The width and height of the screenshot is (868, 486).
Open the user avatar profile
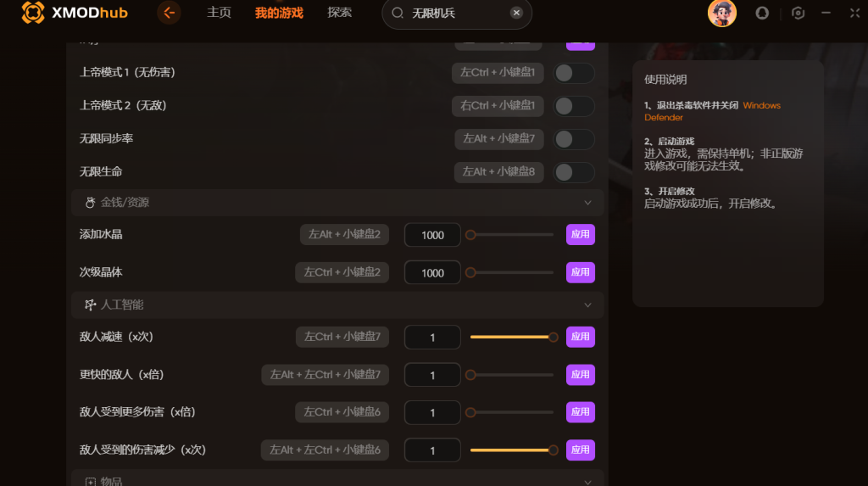tap(722, 13)
